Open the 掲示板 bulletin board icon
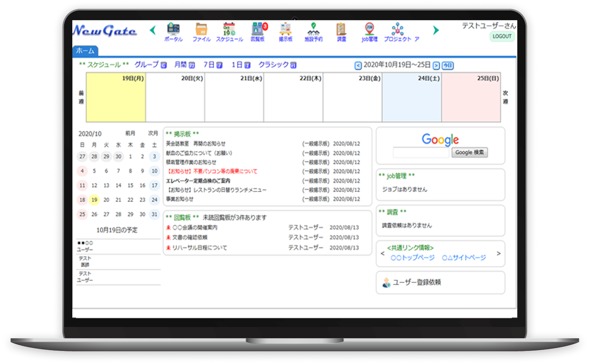 click(x=285, y=32)
